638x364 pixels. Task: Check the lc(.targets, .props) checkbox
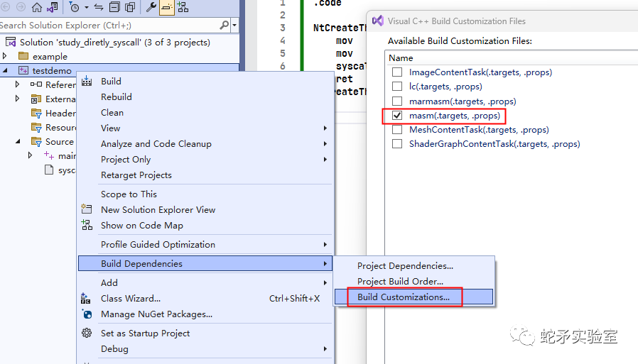point(397,87)
